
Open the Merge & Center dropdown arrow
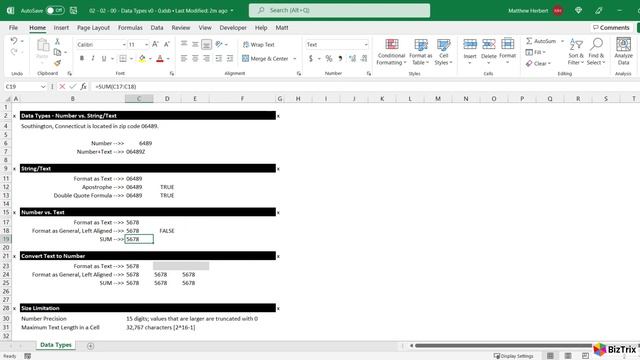tap(294, 59)
